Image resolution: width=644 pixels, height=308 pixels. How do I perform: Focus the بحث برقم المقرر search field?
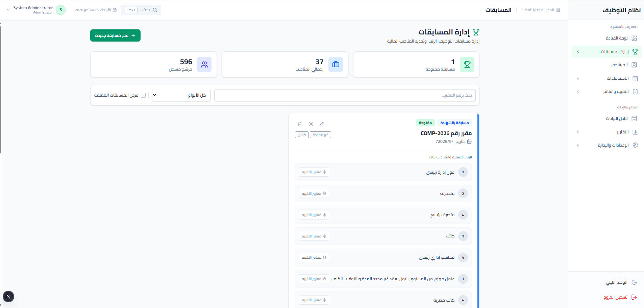click(345, 95)
